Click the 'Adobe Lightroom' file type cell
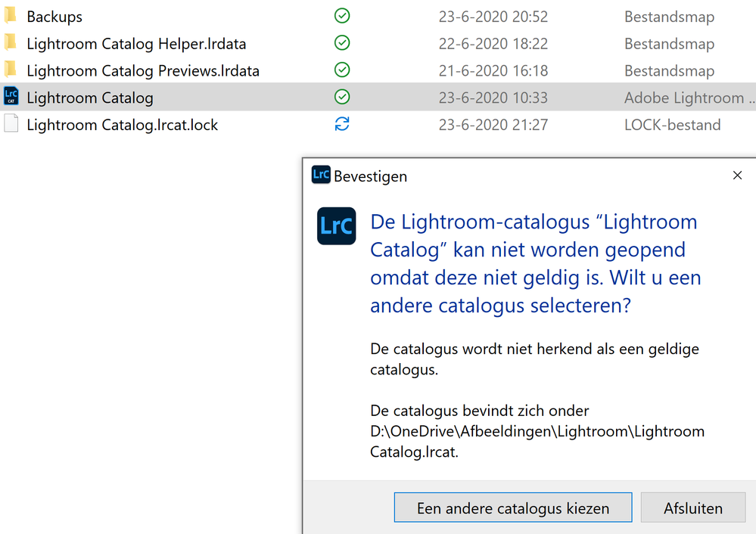This screenshot has width=756, height=534. tap(690, 98)
